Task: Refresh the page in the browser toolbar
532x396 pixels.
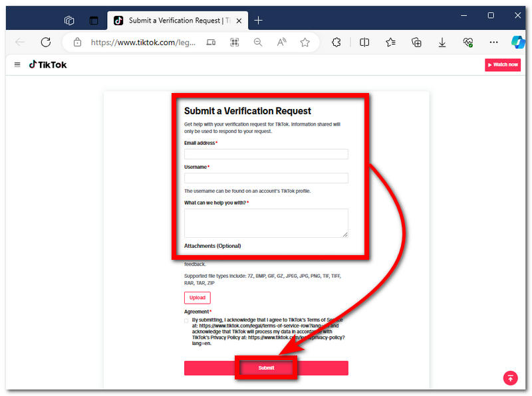Action: tap(46, 42)
